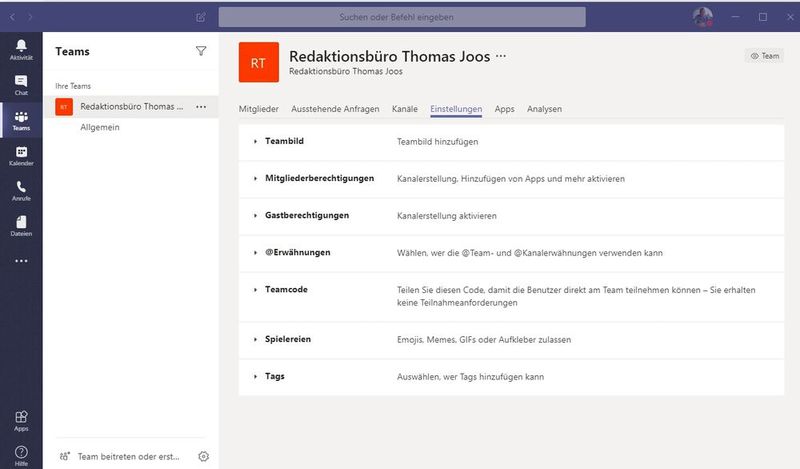This screenshot has height=469, width=800.
Task: Select the Allgemein channel
Action: [100, 127]
